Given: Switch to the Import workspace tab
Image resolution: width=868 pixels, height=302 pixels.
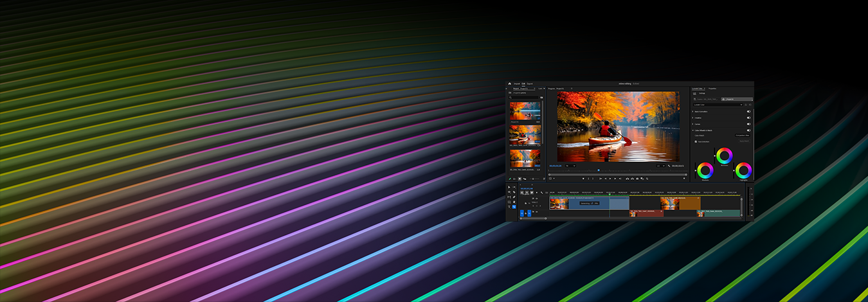Looking at the screenshot, I should point(517,84).
